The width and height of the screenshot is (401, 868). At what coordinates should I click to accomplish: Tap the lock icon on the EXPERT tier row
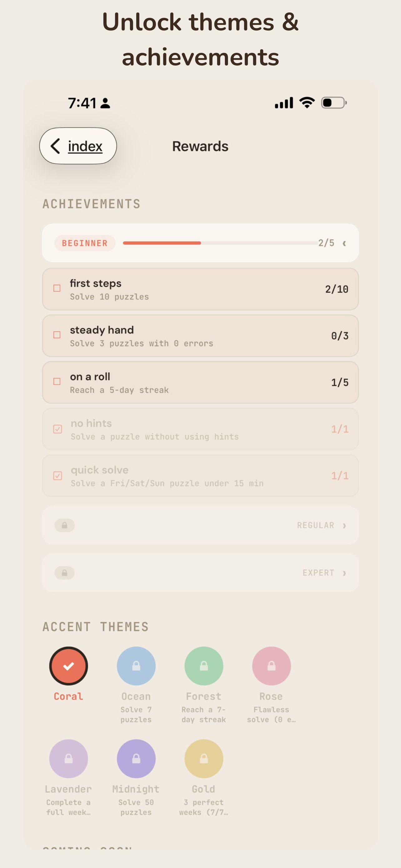pyautogui.click(x=65, y=572)
